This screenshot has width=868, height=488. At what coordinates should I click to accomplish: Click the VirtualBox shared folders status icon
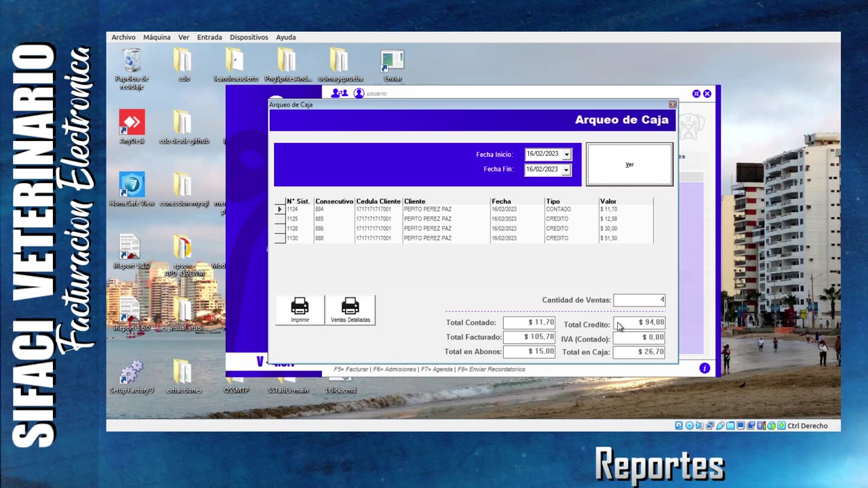[730, 426]
